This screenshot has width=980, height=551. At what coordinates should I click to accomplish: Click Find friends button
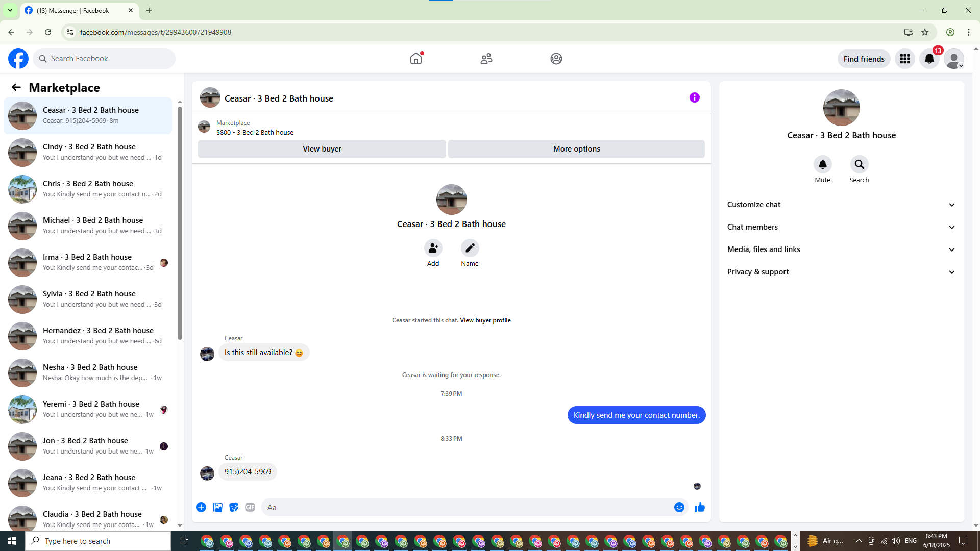pos(864,59)
